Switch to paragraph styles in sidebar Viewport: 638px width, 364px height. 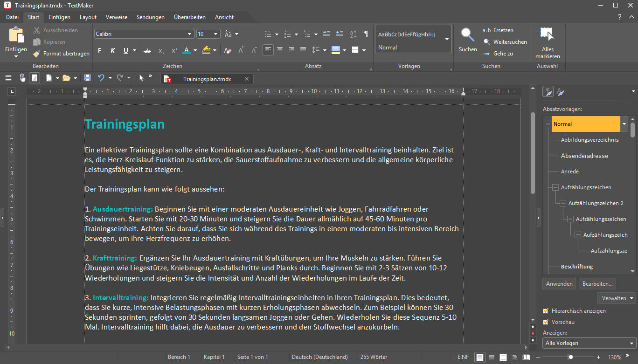tap(549, 92)
